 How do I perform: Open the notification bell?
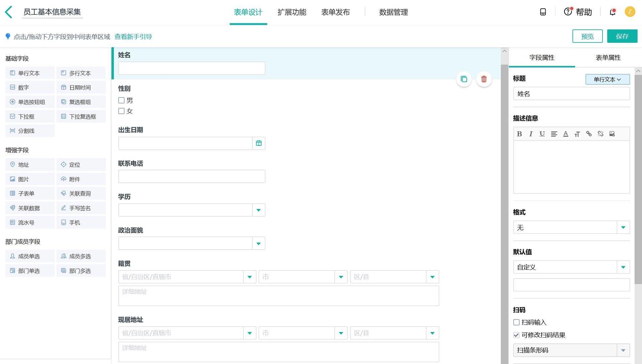click(x=613, y=12)
